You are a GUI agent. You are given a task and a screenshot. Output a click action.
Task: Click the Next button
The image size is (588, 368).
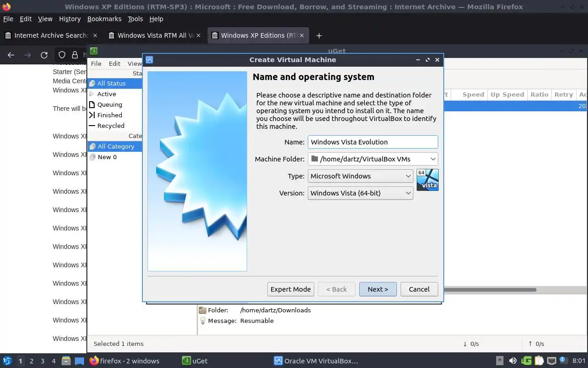[x=378, y=289]
